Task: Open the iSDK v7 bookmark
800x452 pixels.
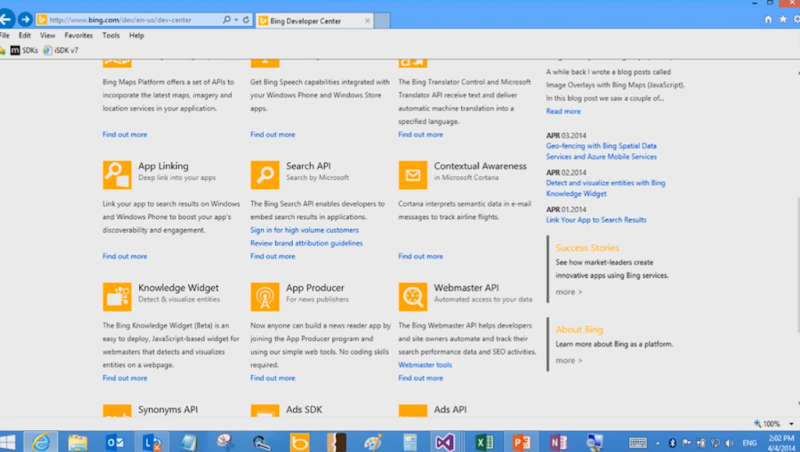Action: 61,50
